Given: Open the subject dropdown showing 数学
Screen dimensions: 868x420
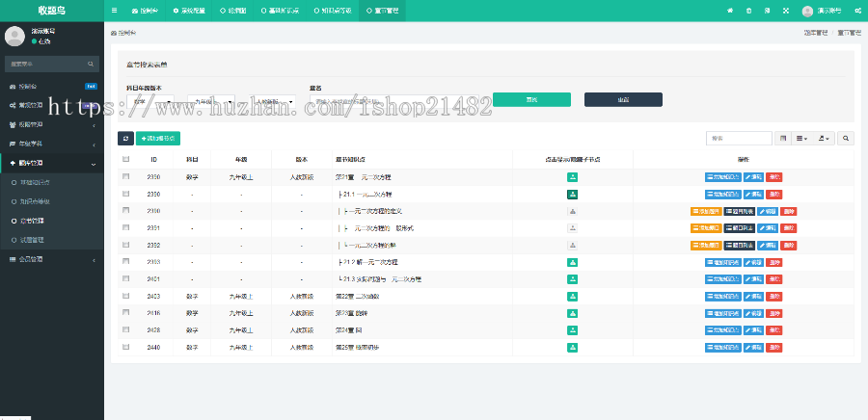Looking at the screenshot, I should click(150, 102).
